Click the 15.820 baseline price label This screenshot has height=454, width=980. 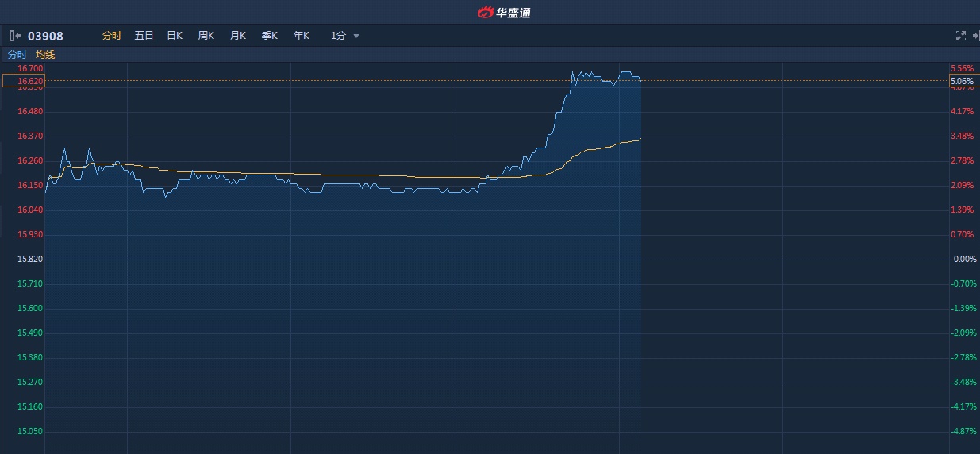tap(30, 260)
